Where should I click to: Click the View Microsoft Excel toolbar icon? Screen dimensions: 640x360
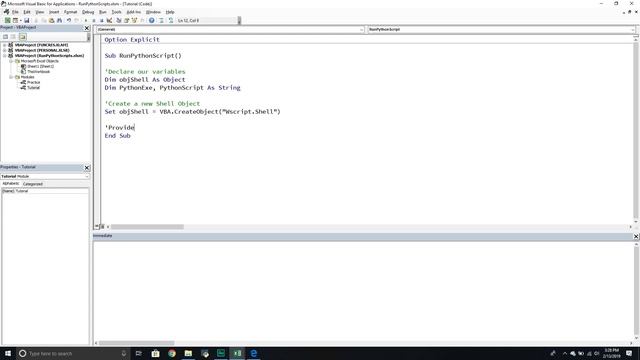point(7,20)
